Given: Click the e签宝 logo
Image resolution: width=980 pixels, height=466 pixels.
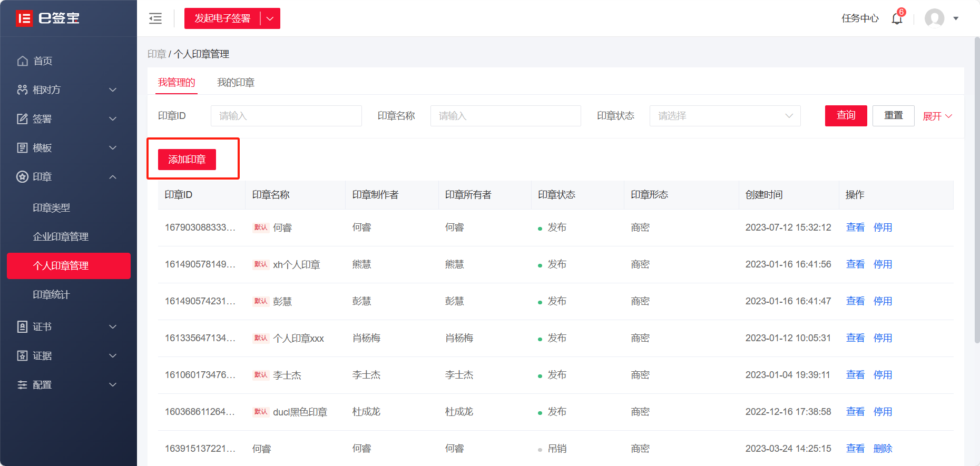Looking at the screenshot, I should pos(47,18).
